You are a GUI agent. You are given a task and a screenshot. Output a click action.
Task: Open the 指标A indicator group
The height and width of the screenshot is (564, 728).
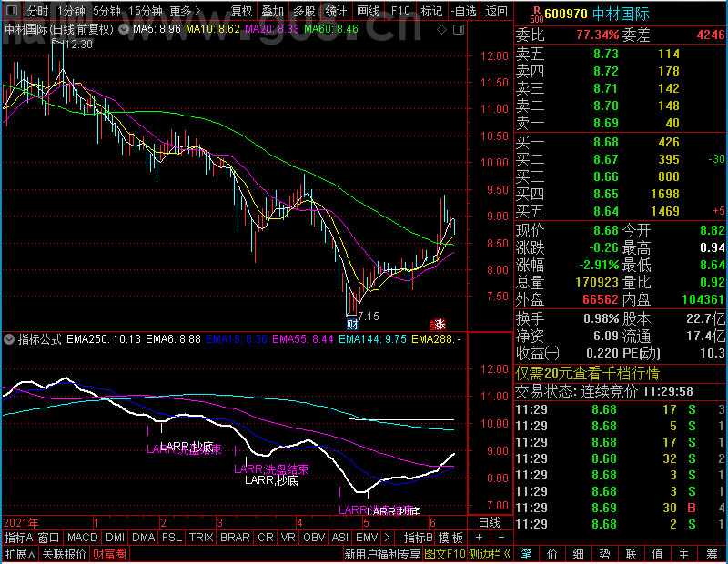[18, 538]
